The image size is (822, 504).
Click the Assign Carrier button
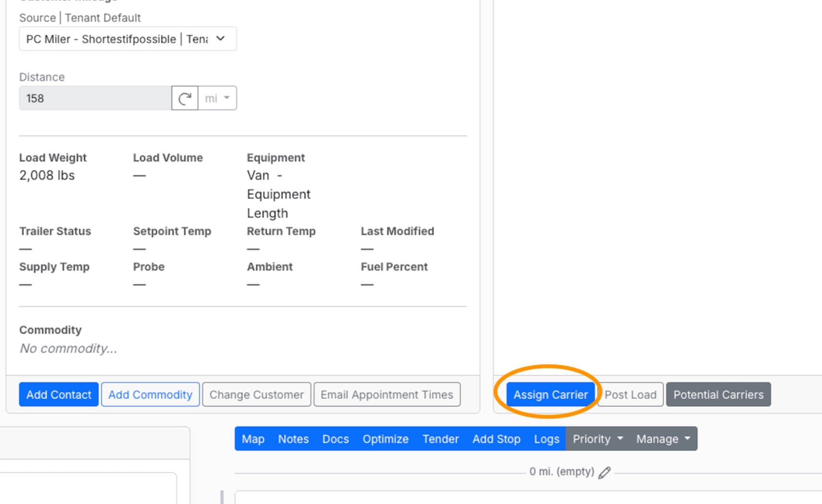[551, 394]
